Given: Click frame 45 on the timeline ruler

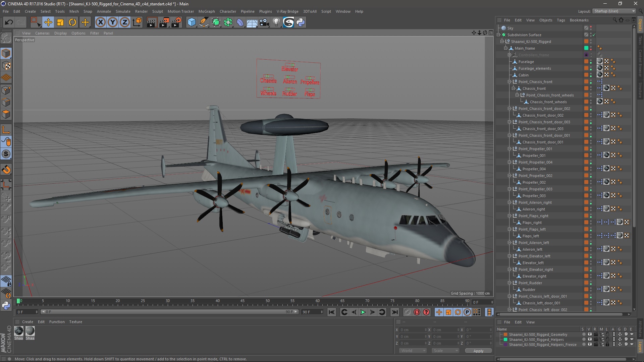Looking at the screenshot, I should (243, 301).
